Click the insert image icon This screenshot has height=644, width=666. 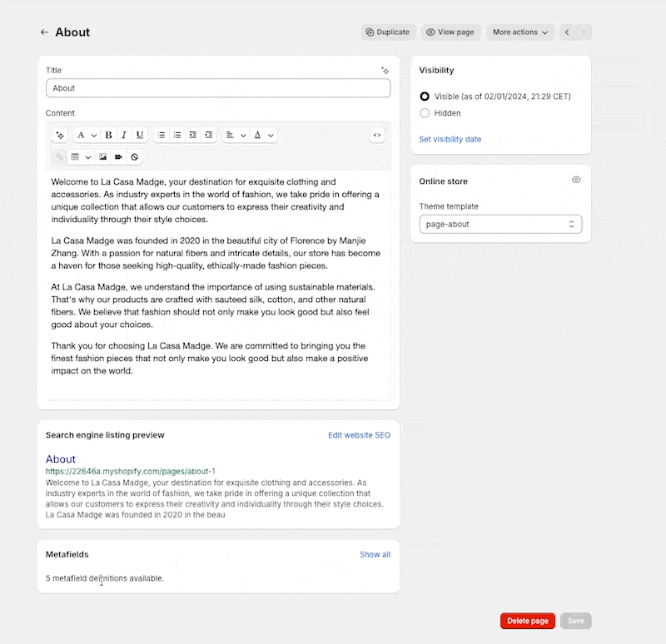coord(103,156)
